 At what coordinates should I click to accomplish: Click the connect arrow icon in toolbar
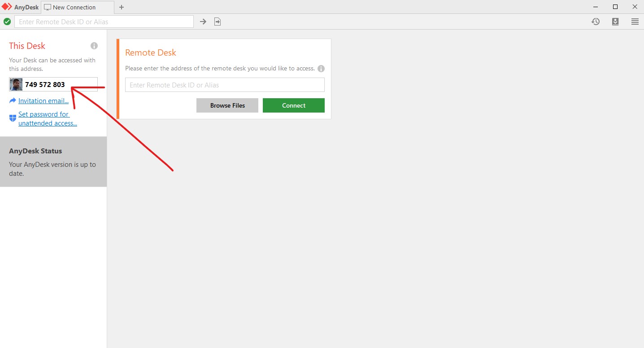pyautogui.click(x=203, y=22)
